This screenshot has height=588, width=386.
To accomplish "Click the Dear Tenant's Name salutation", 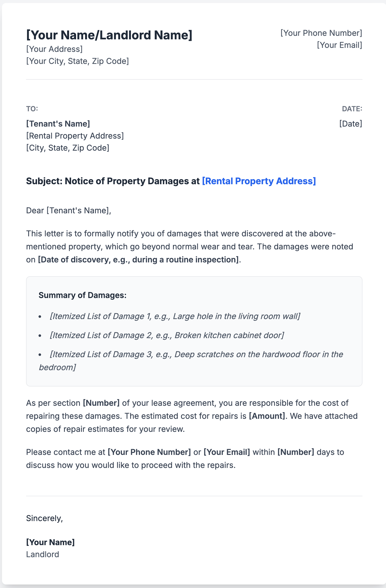I will click(x=69, y=211).
